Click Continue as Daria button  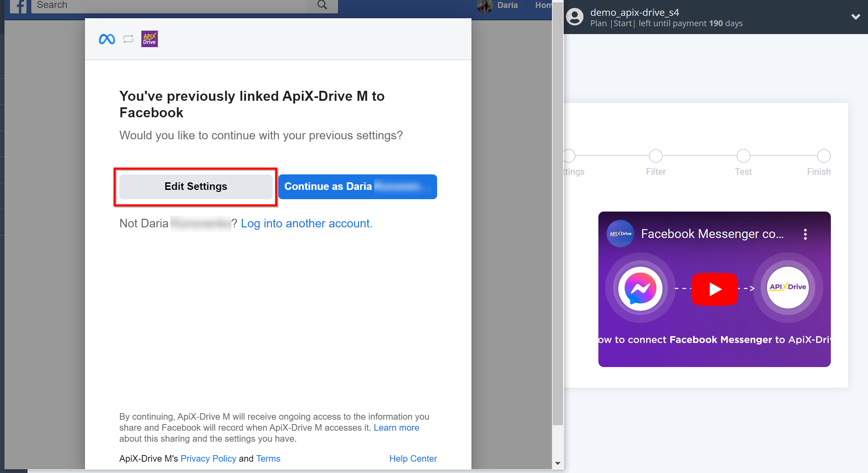[357, 186]
